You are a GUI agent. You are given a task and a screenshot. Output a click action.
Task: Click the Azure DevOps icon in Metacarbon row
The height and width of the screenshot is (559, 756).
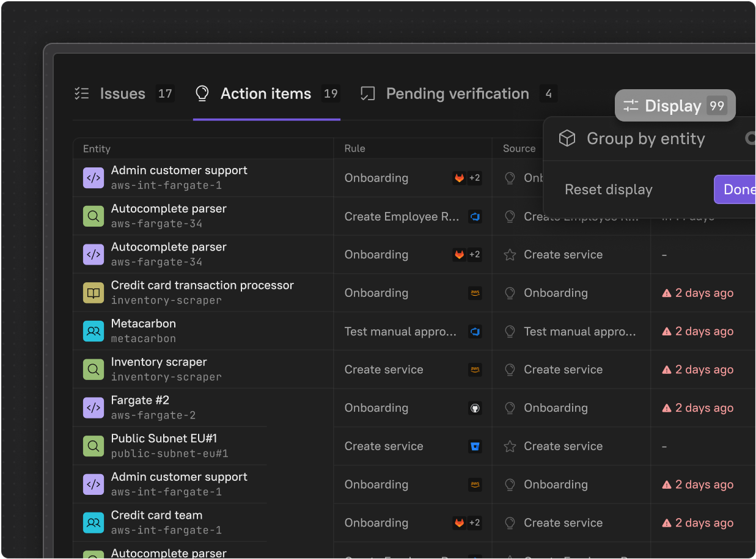tap(475, 332)
